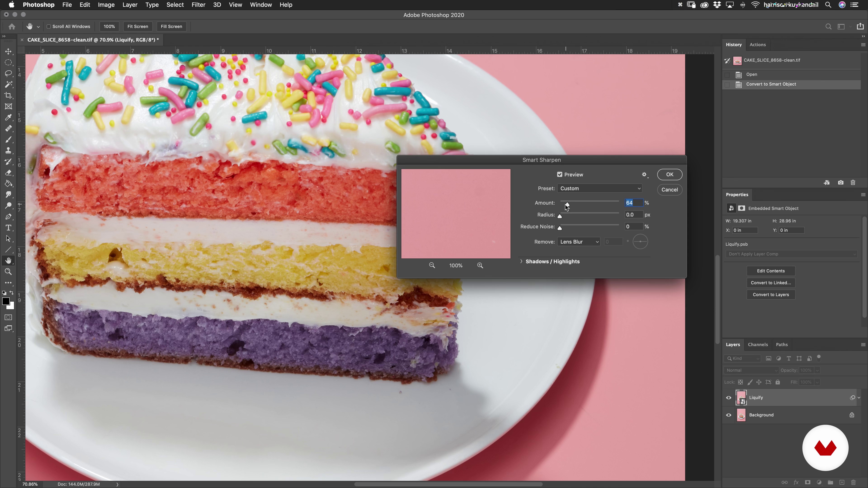Select the Paint Bucket tool
Screen dimensions: 868x488
click(8, 183)
